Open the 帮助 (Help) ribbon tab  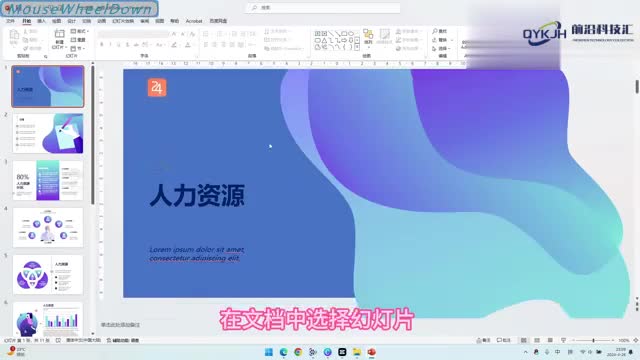[175, 21]
